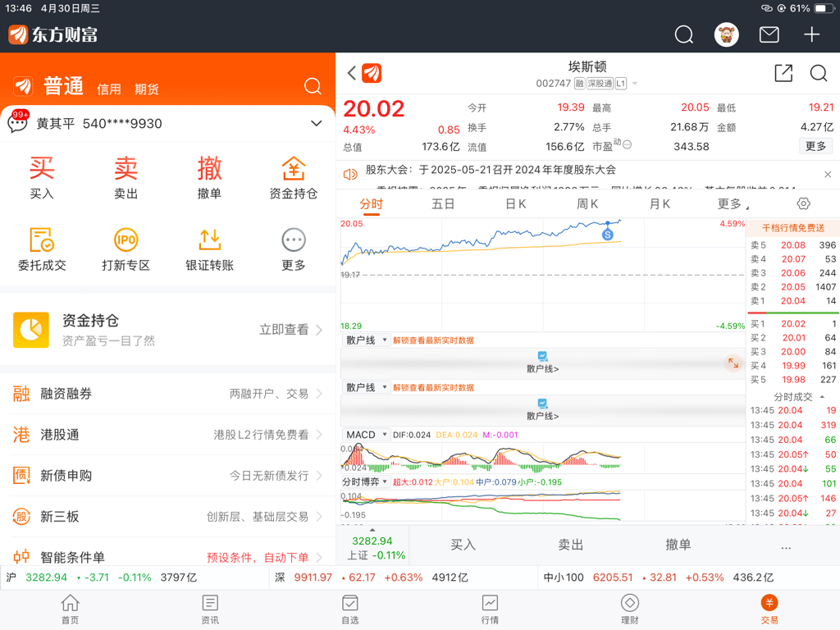Expand the chart with the orange arrows icon
Image resolution: width=840 pixels, height=630 pixels.
click(733, 363)
